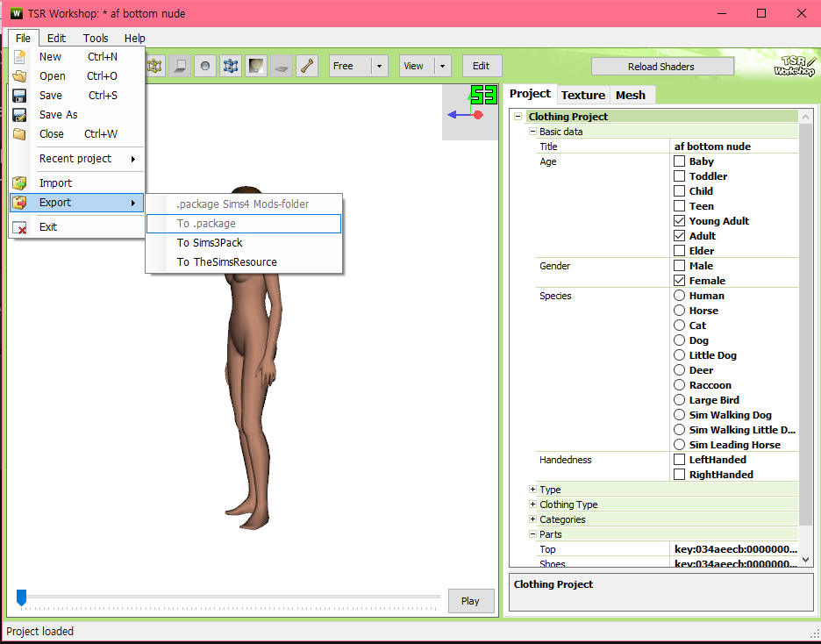Check the Elder age checkbox

679,250
